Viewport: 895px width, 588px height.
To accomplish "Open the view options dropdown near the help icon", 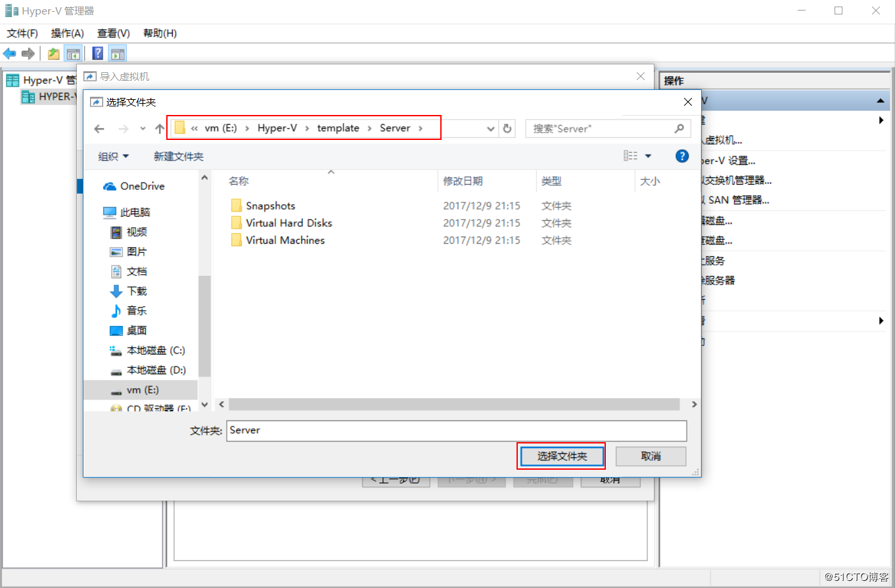I will tap(637, 156).
